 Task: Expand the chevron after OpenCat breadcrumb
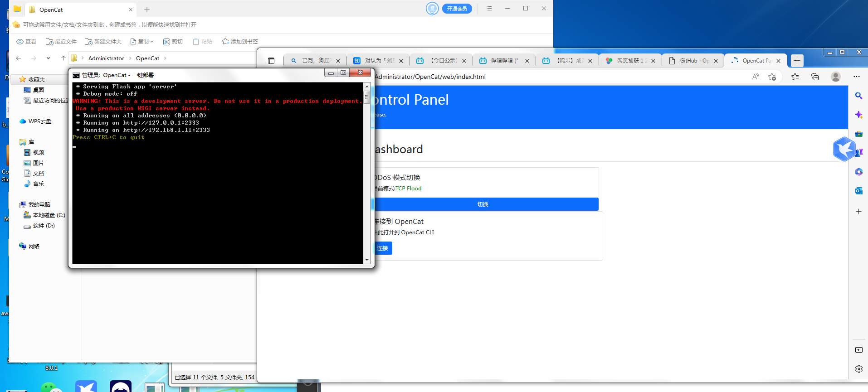165,58
